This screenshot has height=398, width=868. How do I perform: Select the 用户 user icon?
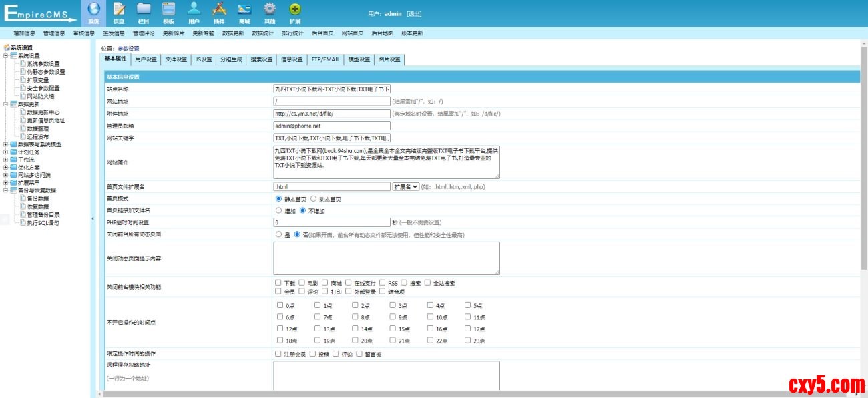click(x=194, y=9)
